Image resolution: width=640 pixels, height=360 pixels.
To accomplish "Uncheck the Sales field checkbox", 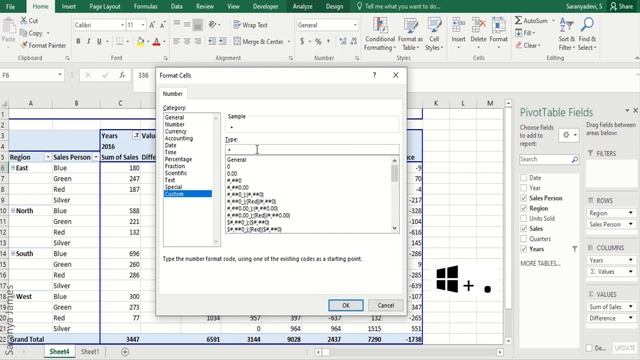I will tap(524, 229).
